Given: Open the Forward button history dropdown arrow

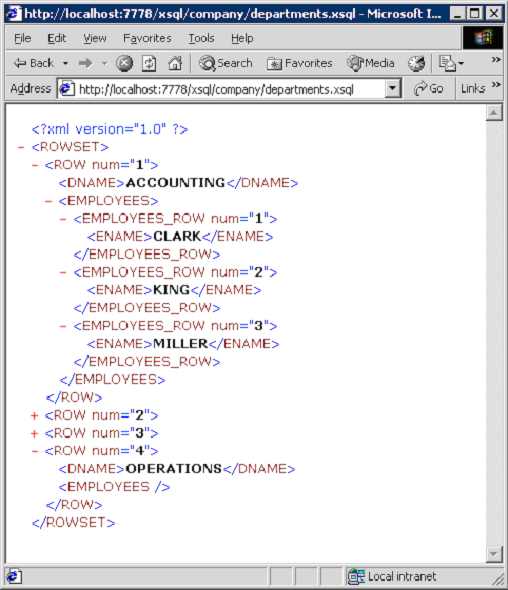Looking at the screenshot, I should point(104,63).
